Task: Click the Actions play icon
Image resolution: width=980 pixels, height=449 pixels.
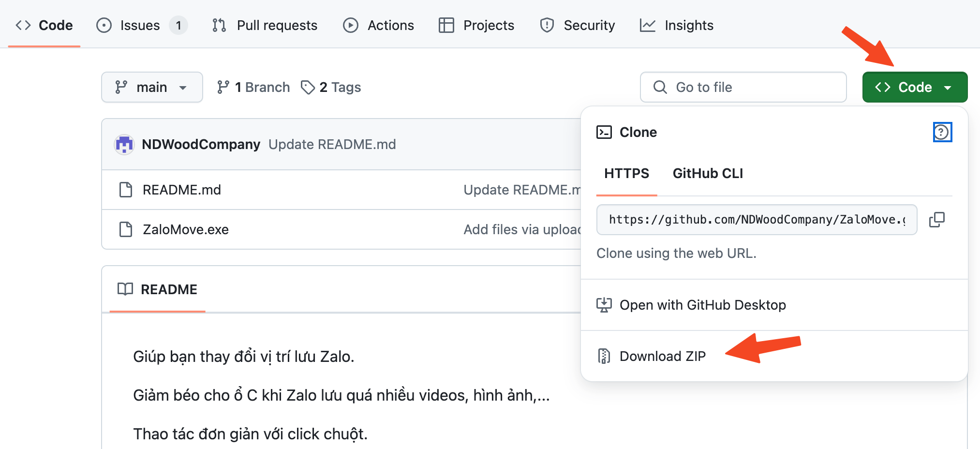Action: [x=351, y=25]
